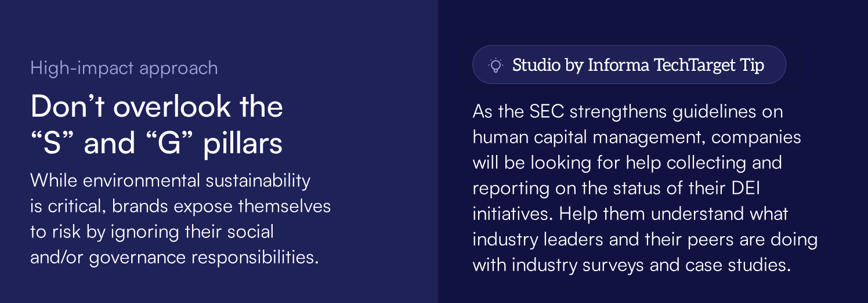
Task: Click the quoted letter "S" in the heading
Action: [x=54, y=144]
